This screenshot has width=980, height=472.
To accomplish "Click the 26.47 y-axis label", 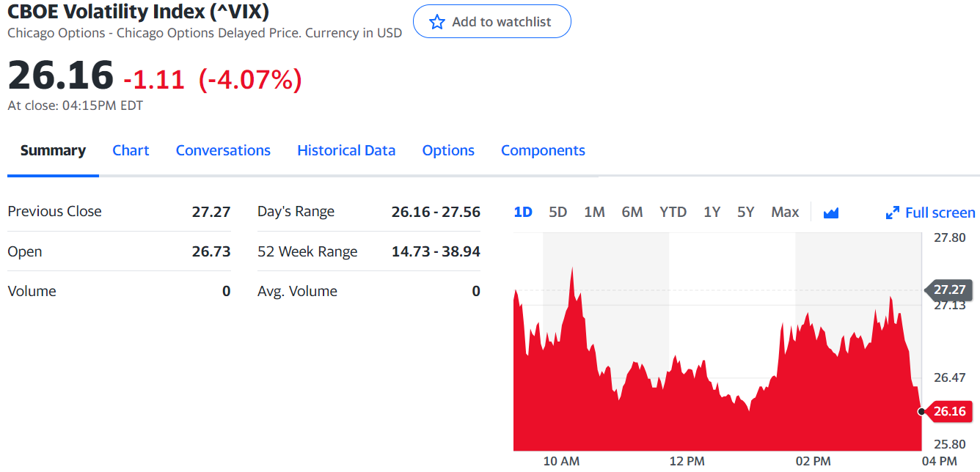I will point(949,377).
